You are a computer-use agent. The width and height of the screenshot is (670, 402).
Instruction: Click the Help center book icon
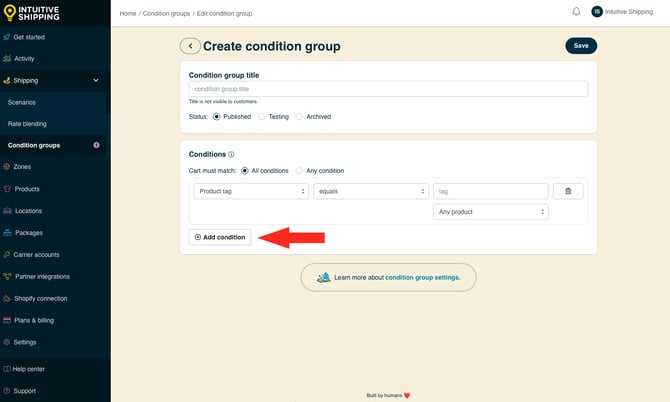[6, 369]
